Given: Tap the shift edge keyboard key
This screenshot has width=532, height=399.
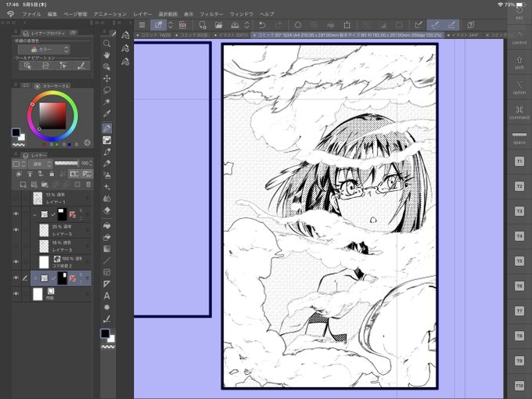Looking at the screenshot, I should [x=519, y=63].
